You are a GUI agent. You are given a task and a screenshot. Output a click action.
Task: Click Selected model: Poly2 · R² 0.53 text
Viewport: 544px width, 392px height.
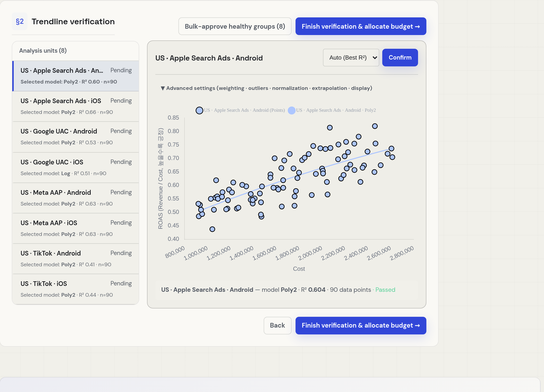coord(67,143)
